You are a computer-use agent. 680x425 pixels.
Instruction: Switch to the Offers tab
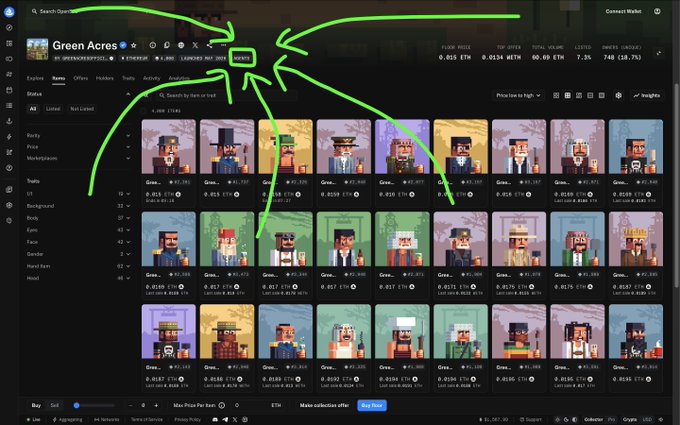pos(81,78)
